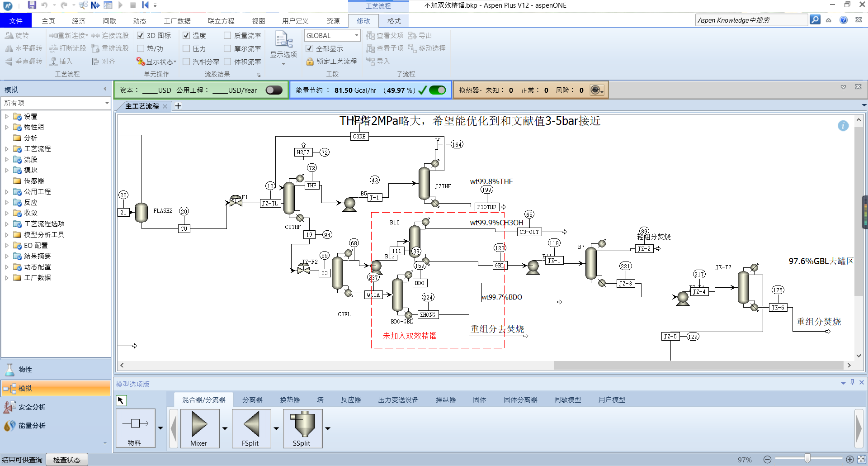Click the break stream 打断流股 tool

(53, 48)
